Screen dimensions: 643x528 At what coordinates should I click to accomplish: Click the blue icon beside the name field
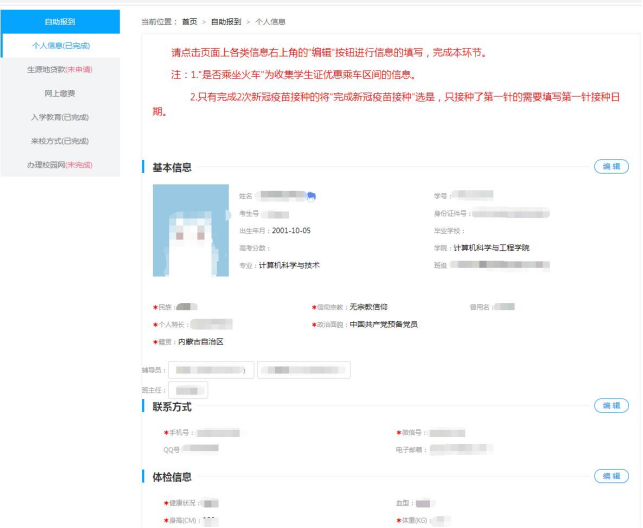(x=311, y=195)
